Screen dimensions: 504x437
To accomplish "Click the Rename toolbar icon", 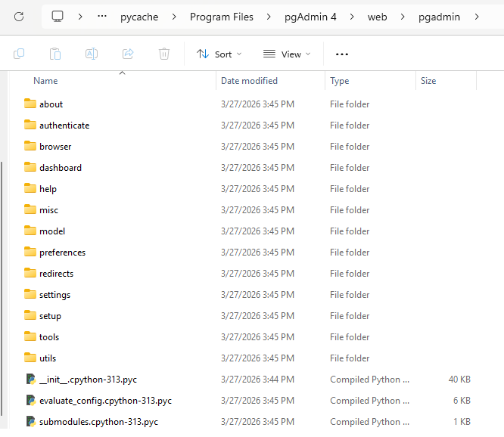I will pyautogui.click(x=92, y=54).
